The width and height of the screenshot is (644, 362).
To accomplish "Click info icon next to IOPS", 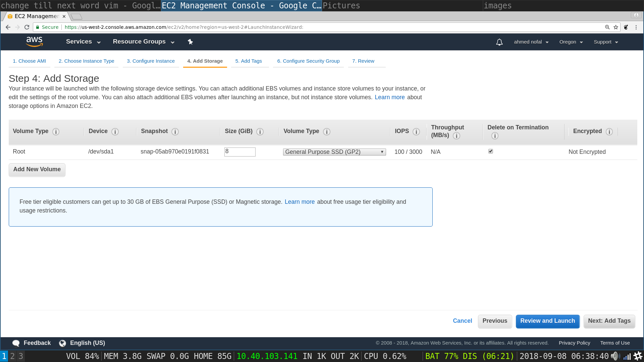I will [x=416, y=132].
